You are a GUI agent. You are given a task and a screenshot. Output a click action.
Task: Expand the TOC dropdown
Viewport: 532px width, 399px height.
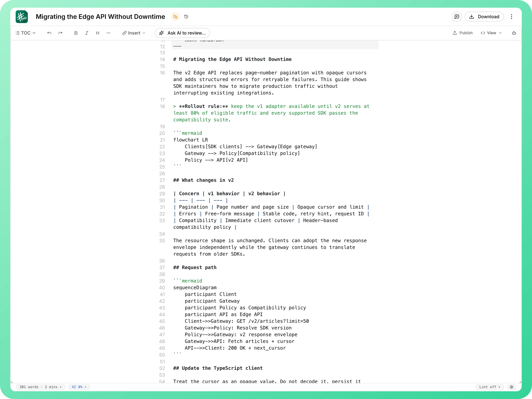(x=26, y=33)
